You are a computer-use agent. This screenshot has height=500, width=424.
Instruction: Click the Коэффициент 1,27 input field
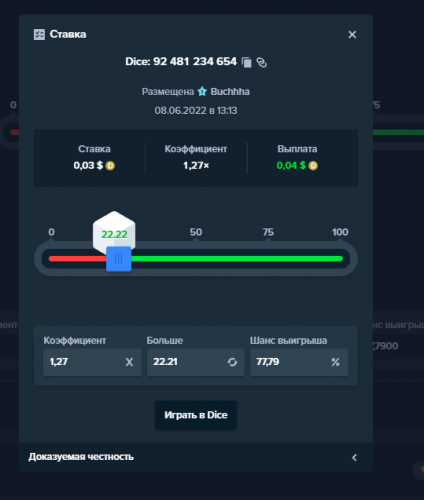tap(92, 362)
